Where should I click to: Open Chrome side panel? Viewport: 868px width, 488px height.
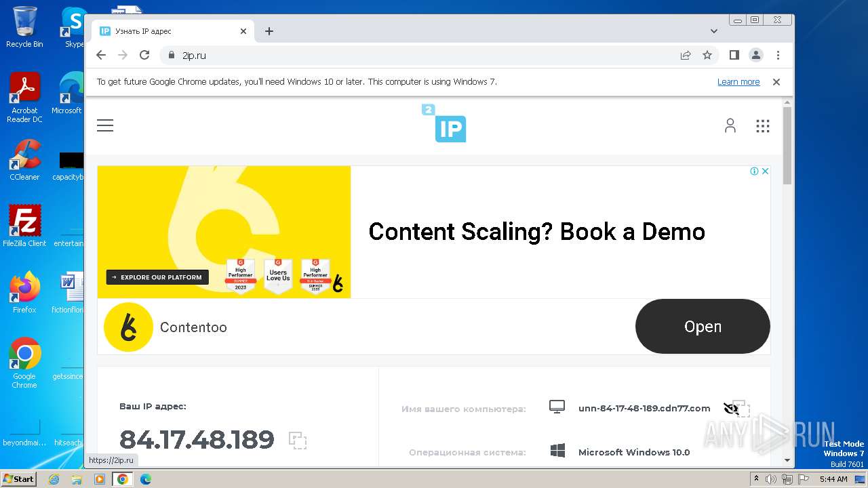734,55
